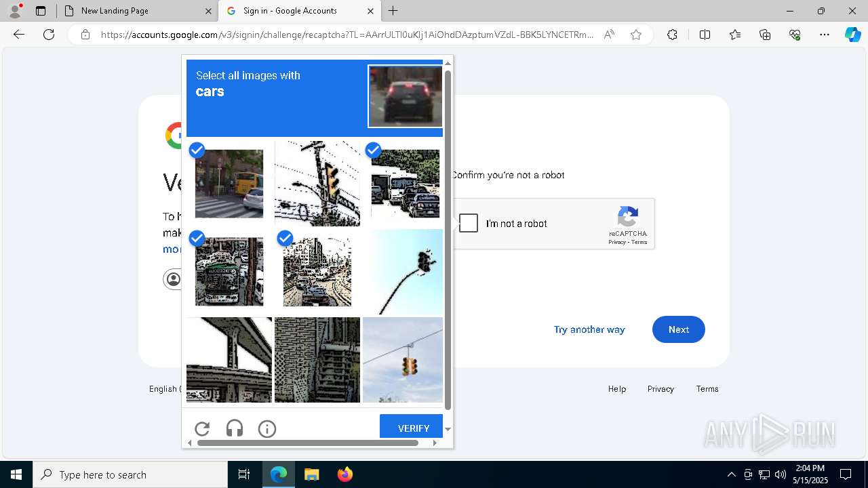Image resolution: width=868 pixels, height=488 pixels.
Task: Open Microsoft Edge from taskbar
Action: (x=279, y=474)
